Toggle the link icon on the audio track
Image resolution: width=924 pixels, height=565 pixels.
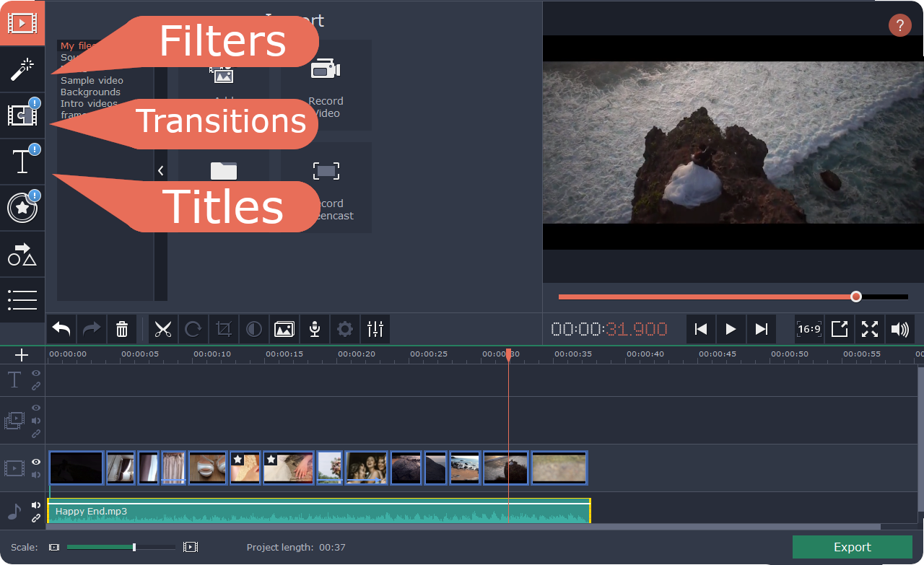pyautogui.click(x=35, y=517)
